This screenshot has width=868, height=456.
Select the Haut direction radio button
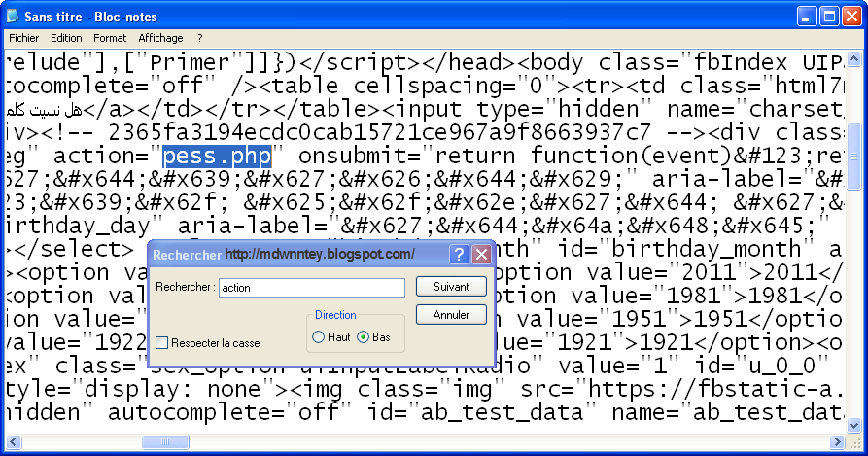[318, 337]
